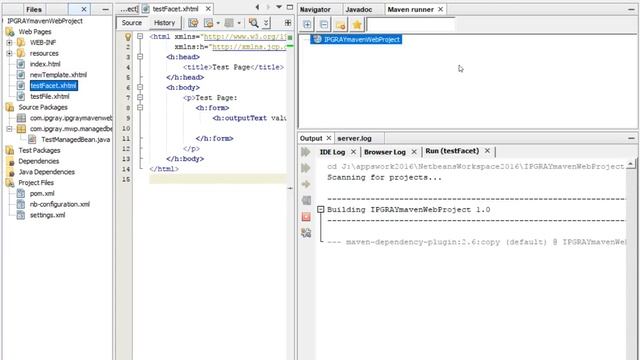Open the dropdown arrow beside the back-history icon
Viewport: 640px width, 360px height.
[x=218, y=23]
